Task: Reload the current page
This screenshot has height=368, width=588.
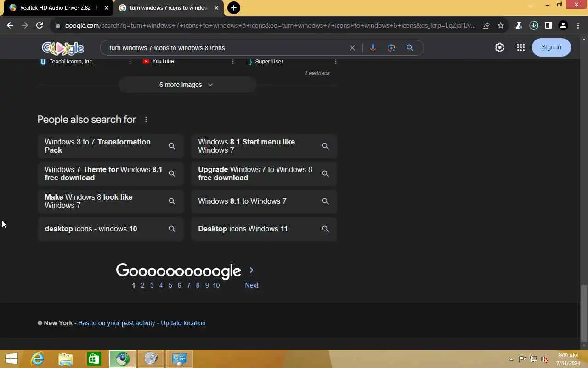Action: [x=40, y=26]
